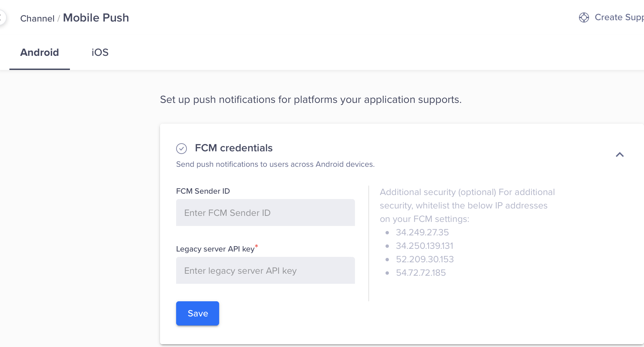Screen dimensions: 644x347
Task: Click the Mobile Push page title
Action: [96, 18]
